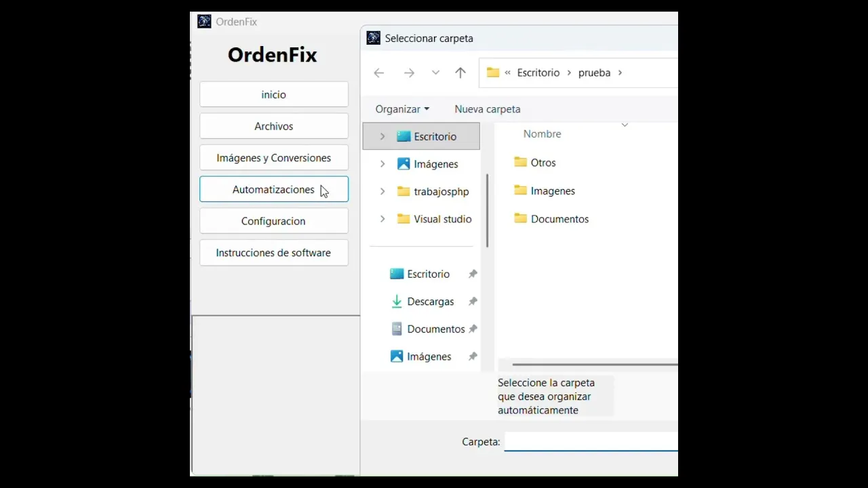Image resolution: width=868 pixels, height=488 pixels.
Task: Click the pin icon beside pinned Imágenes
Action: (473, 357)
